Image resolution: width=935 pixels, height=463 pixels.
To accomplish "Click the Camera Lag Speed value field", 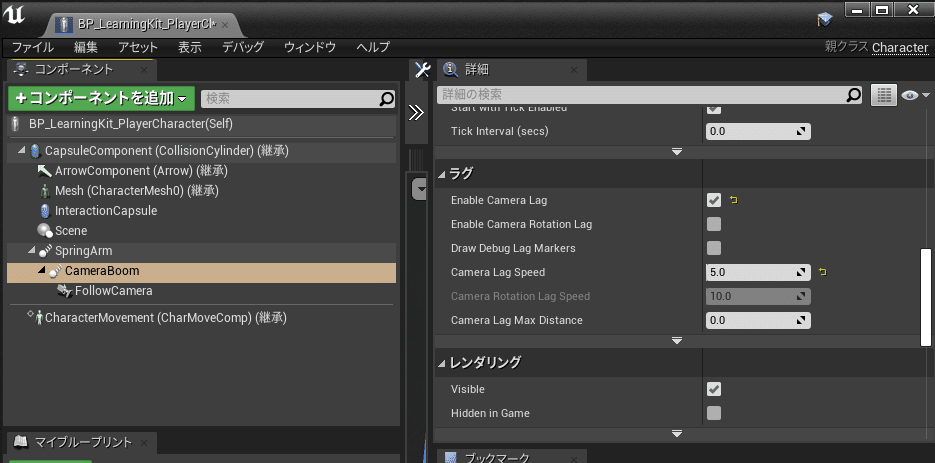I will 758,273.
